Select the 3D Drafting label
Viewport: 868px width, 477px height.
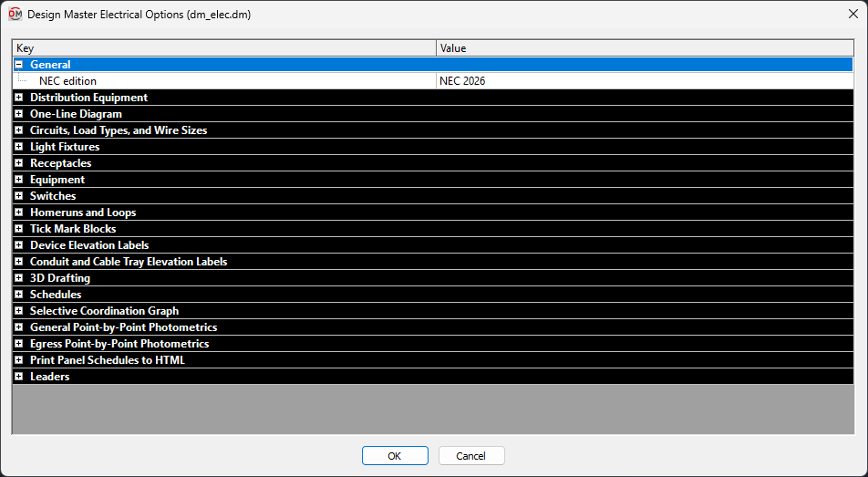[x=60, y=278]
